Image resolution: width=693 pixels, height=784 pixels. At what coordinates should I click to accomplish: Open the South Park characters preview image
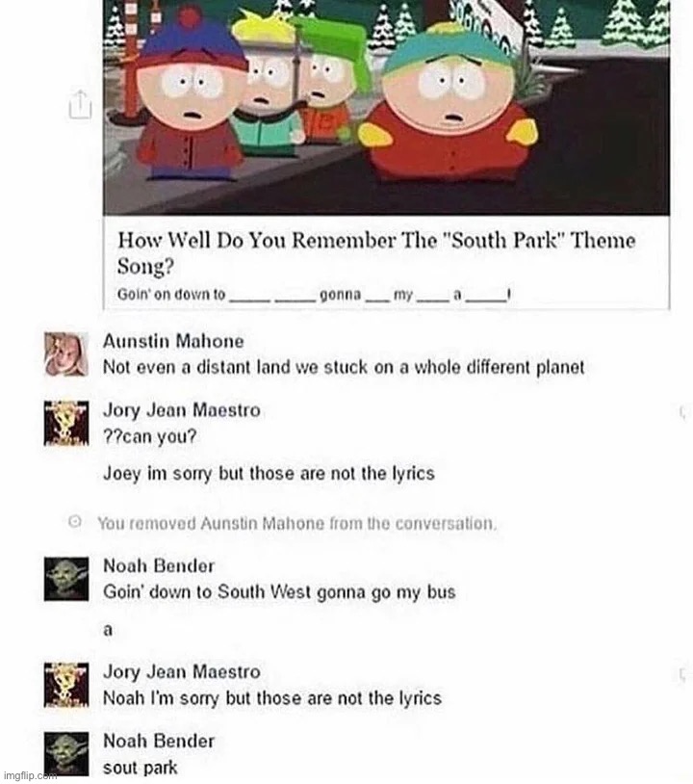[x=386, y=108]
